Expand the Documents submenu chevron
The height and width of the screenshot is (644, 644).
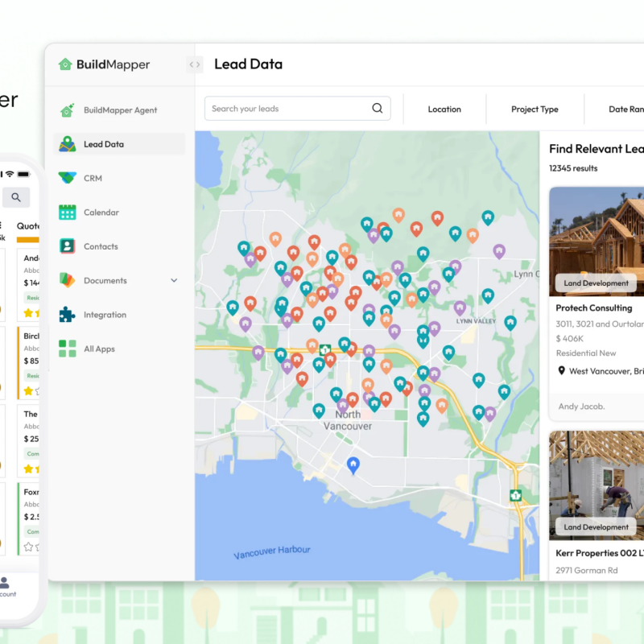click(x=174, y=280)
